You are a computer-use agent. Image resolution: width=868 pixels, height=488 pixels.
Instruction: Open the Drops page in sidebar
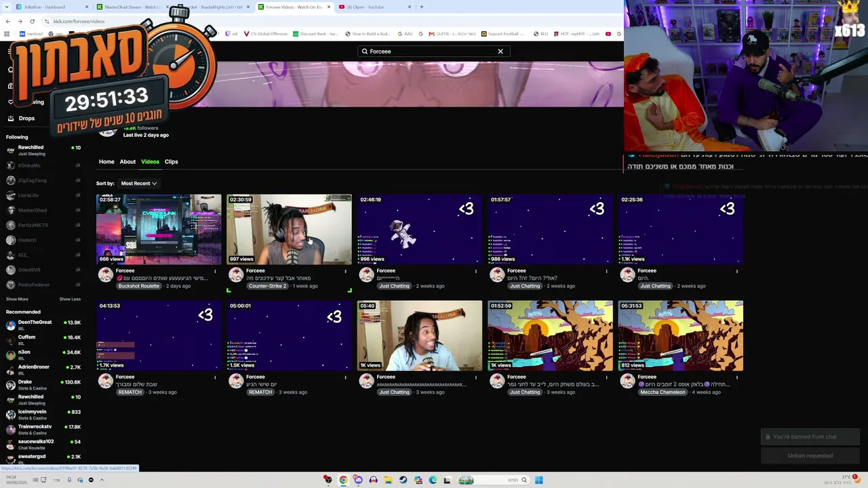26,119
